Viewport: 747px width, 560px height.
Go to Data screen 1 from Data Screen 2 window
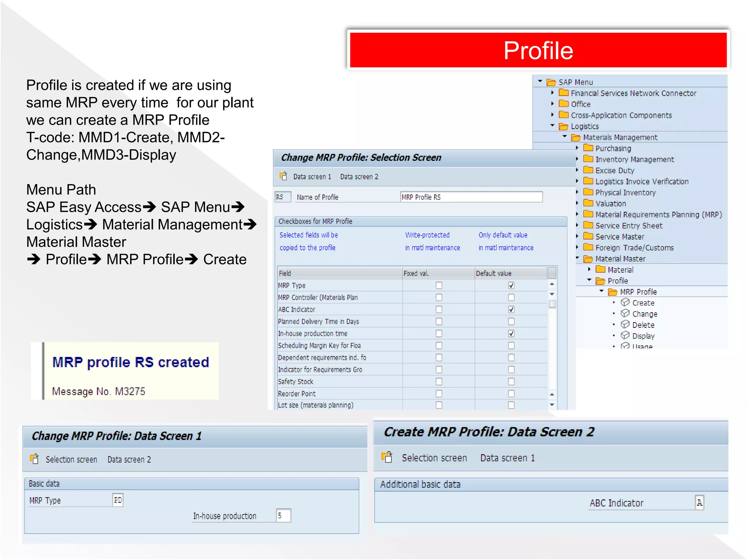click(x=507, y=458)
